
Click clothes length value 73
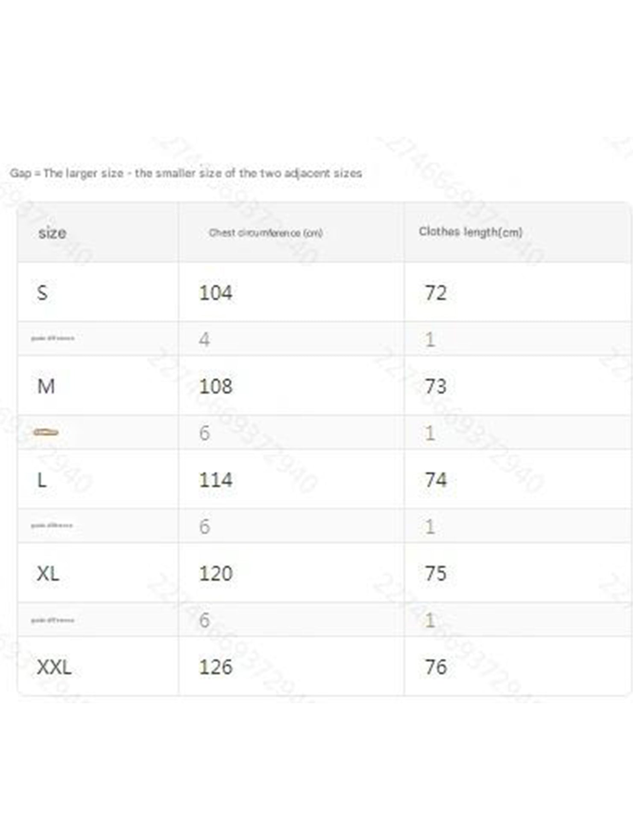pyautogui.click(x=436, y=386)
